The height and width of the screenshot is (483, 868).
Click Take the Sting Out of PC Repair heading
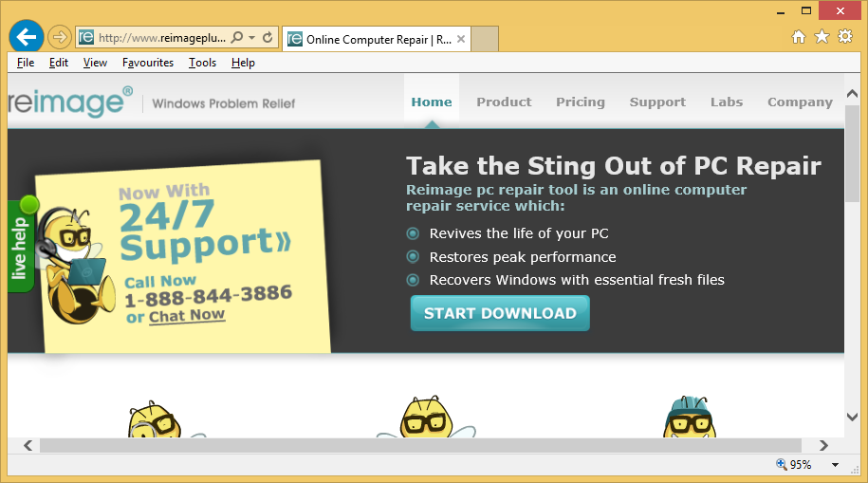(614, 166)
